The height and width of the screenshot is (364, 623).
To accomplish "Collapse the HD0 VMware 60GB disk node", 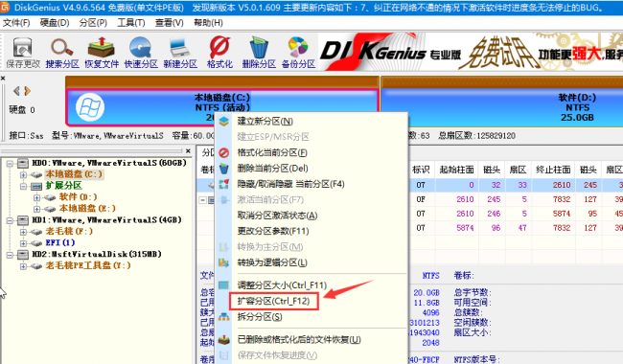I will [x=10, y=163].
